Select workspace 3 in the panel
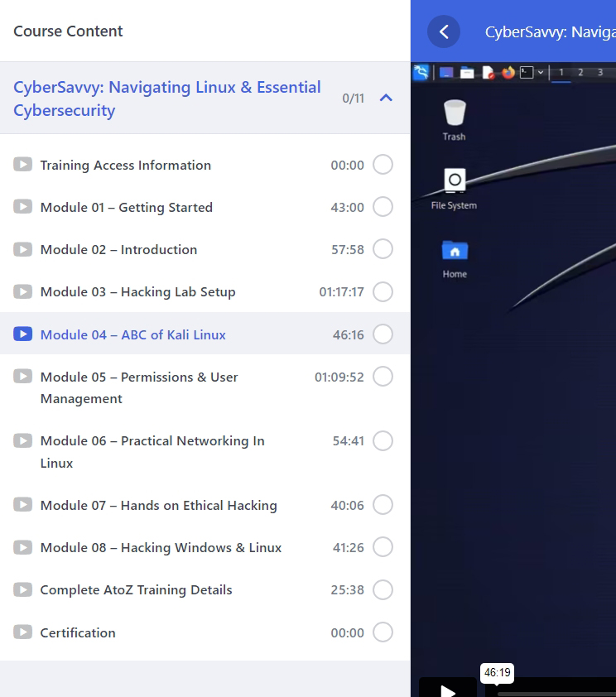The height and width of the screenshot is (697, 616). pyautogui.click(x=600, y=72)
